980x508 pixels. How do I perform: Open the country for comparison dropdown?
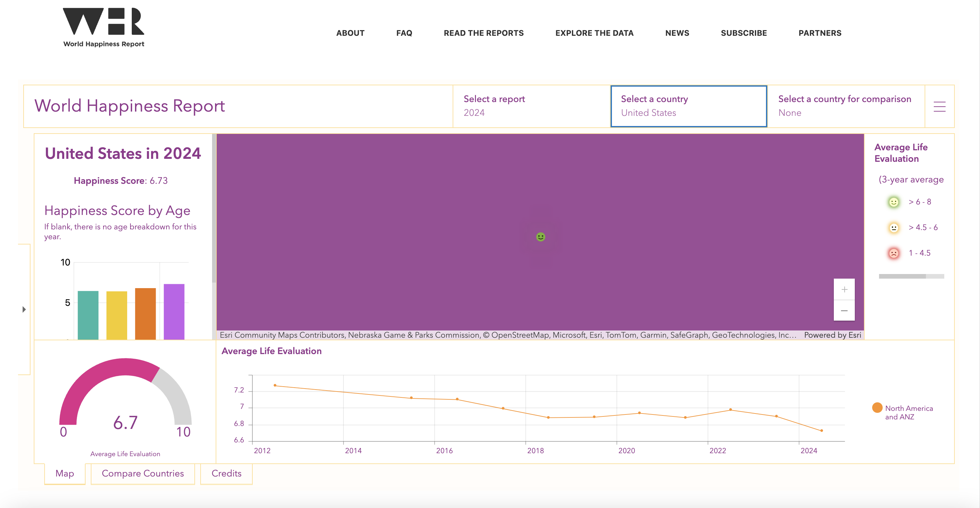click(845, 106)
